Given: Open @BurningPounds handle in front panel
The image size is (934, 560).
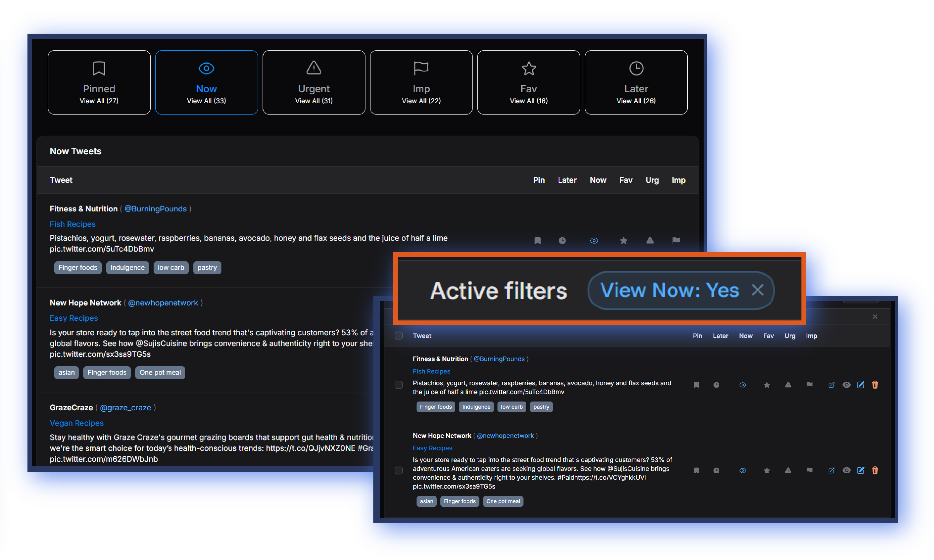Looking at the screenshot, I should [499, 359].
